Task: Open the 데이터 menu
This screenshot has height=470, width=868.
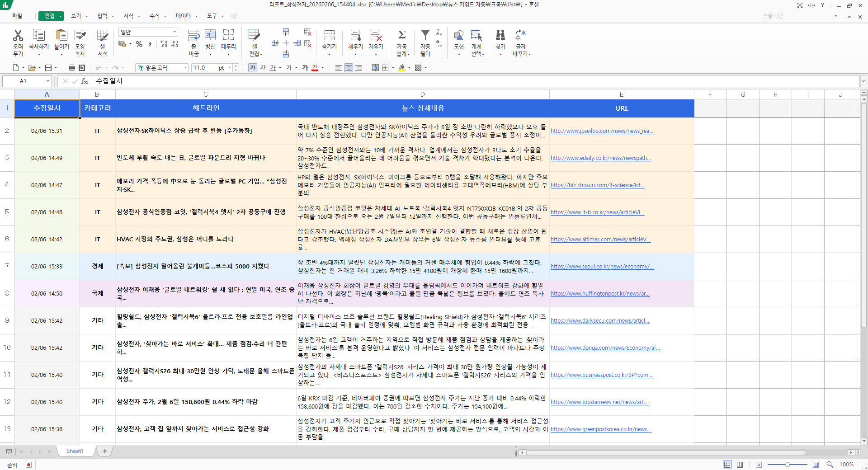Action: (183, 16)
